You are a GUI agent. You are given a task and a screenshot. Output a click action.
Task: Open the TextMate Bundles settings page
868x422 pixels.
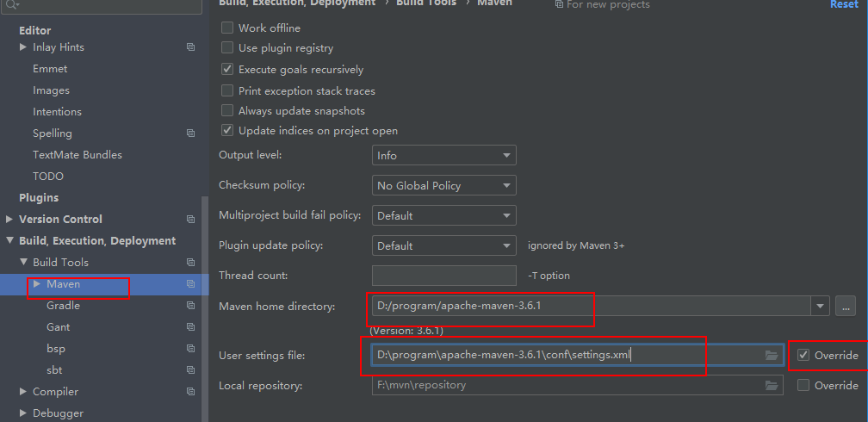click(x=77, y=155)
